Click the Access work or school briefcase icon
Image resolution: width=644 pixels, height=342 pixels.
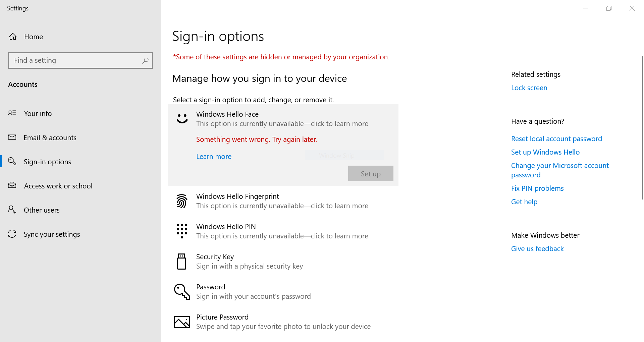tap(12, 185)
